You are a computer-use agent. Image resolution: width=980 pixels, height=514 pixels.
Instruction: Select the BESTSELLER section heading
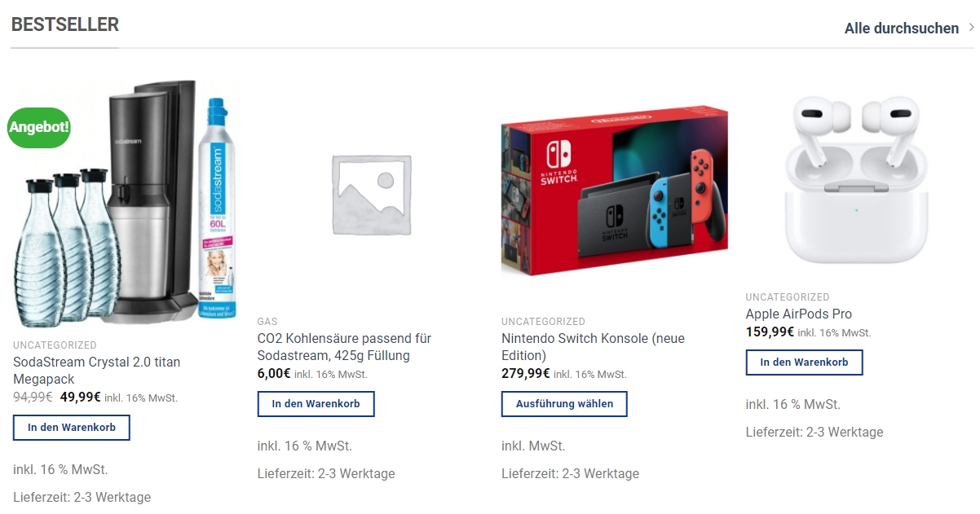[x=65, y=24]
